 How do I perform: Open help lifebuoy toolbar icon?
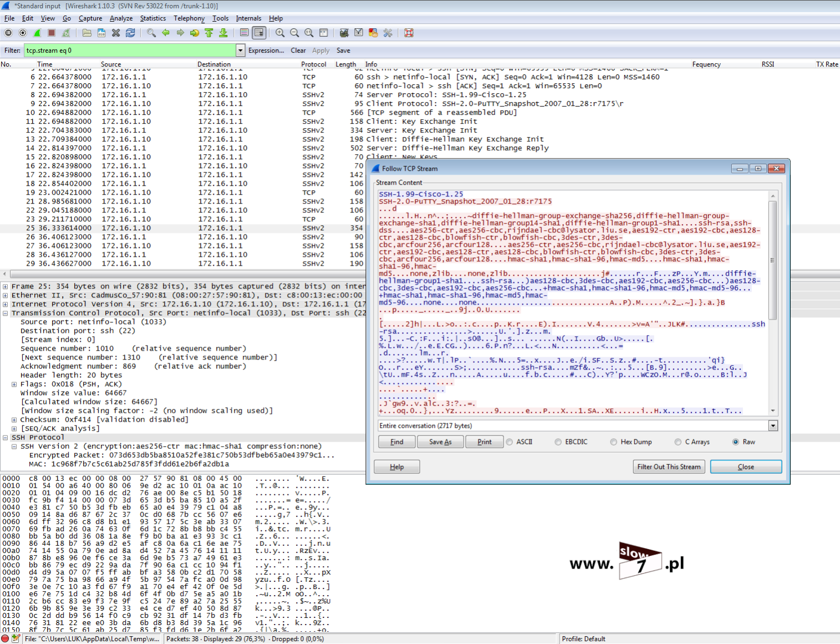(x=409, y=33)
